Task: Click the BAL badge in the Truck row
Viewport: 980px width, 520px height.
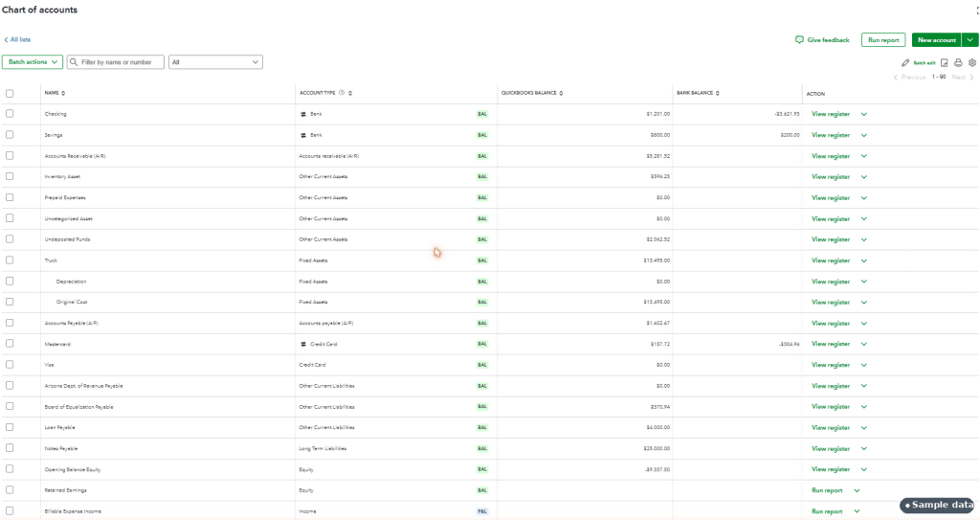Action: 482,260
